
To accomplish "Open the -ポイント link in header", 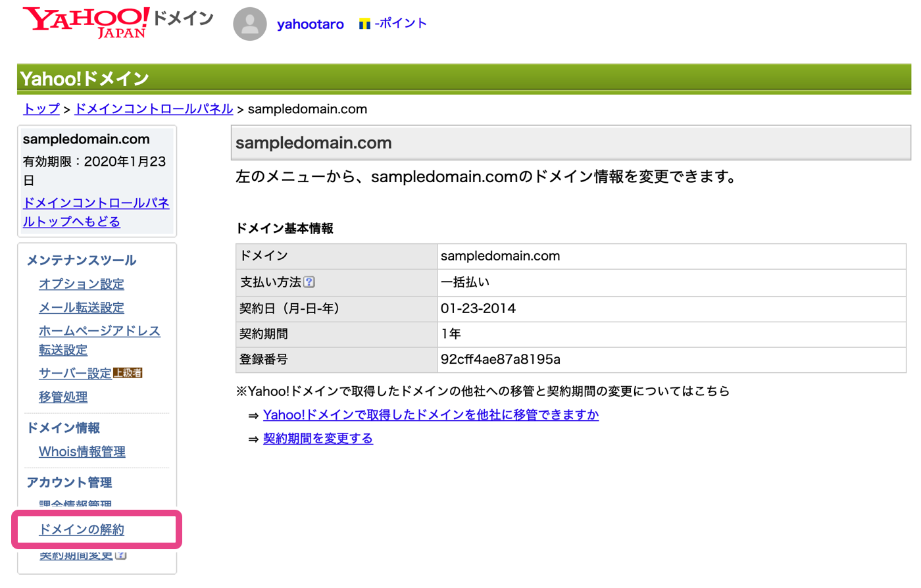I will click(401, 24).
